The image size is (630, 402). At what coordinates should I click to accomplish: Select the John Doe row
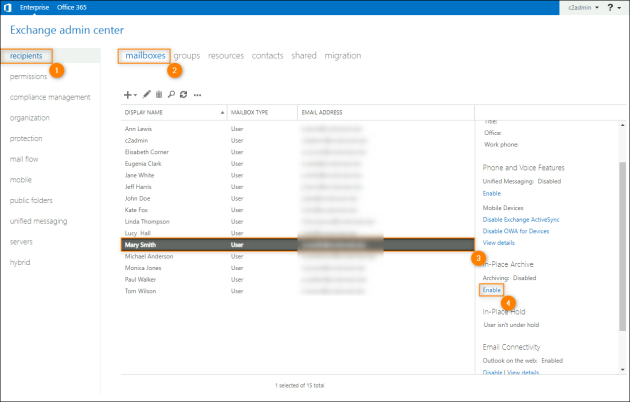point(298,198)
